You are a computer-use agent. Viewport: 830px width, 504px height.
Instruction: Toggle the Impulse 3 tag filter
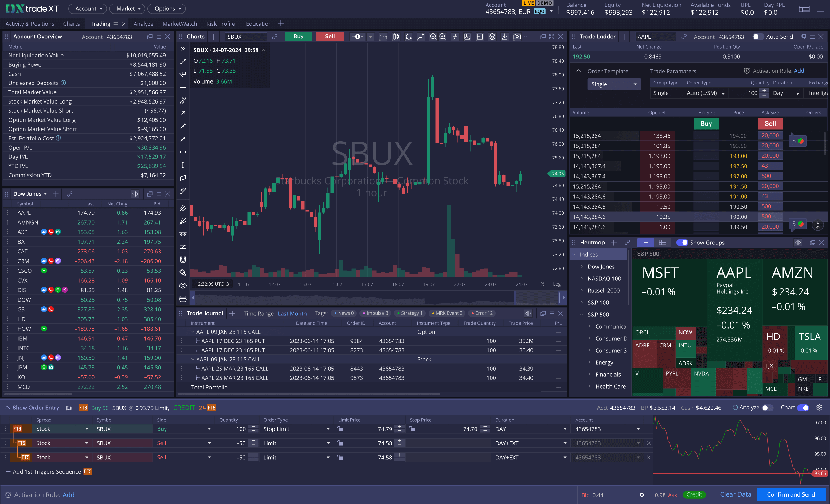375,313
